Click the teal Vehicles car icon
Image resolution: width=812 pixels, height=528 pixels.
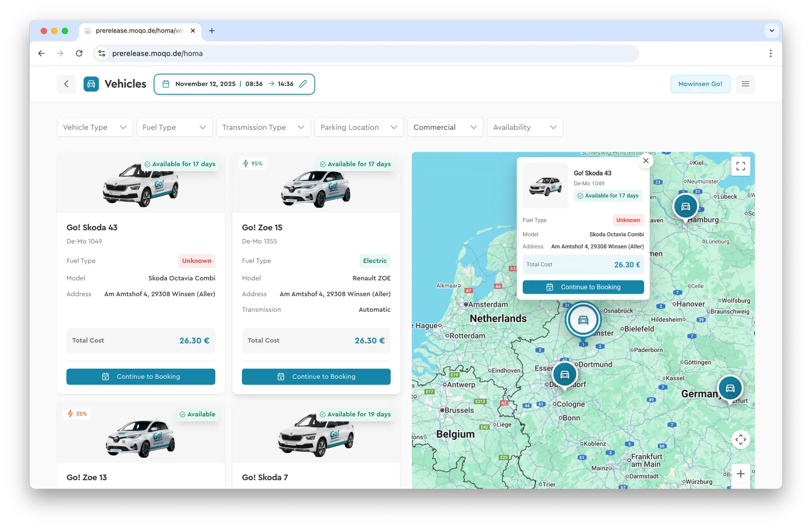pos(91,84)
